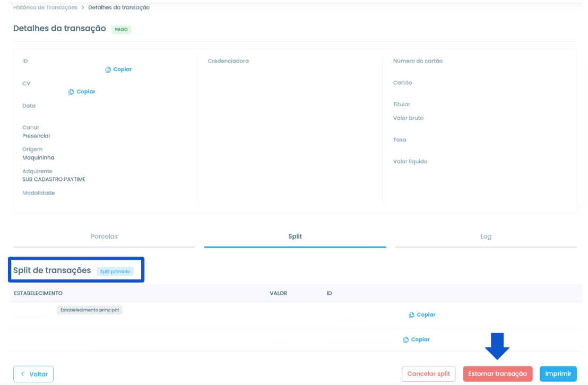Screen dimensions: 588x385
Task: Copy the CV code
Action: [x=82, y=91]
